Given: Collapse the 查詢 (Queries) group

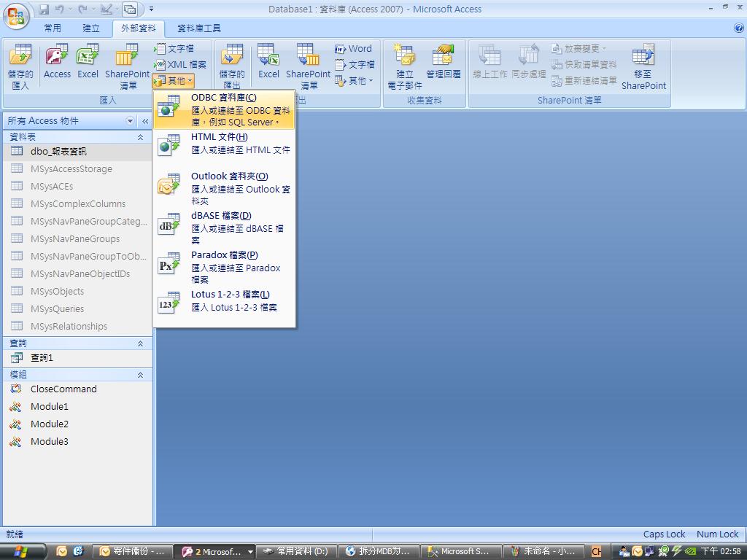Looking at the screenshot, I should tap(140, 343).
